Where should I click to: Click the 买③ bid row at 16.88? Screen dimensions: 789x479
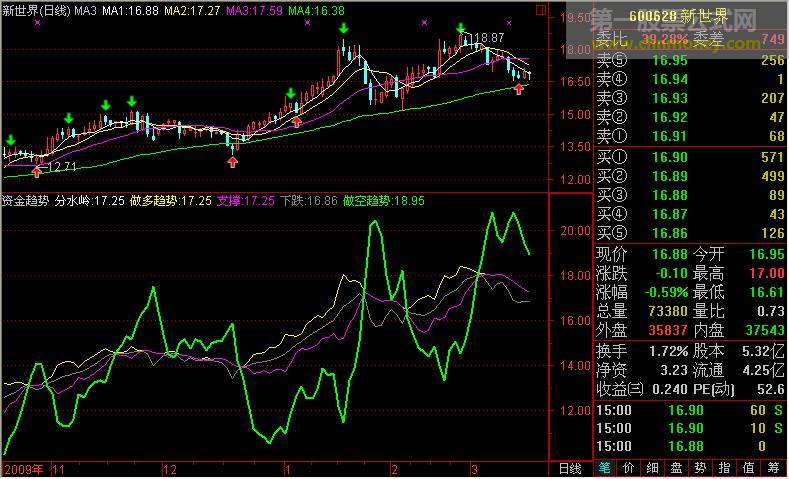click(x=690, y=195)
